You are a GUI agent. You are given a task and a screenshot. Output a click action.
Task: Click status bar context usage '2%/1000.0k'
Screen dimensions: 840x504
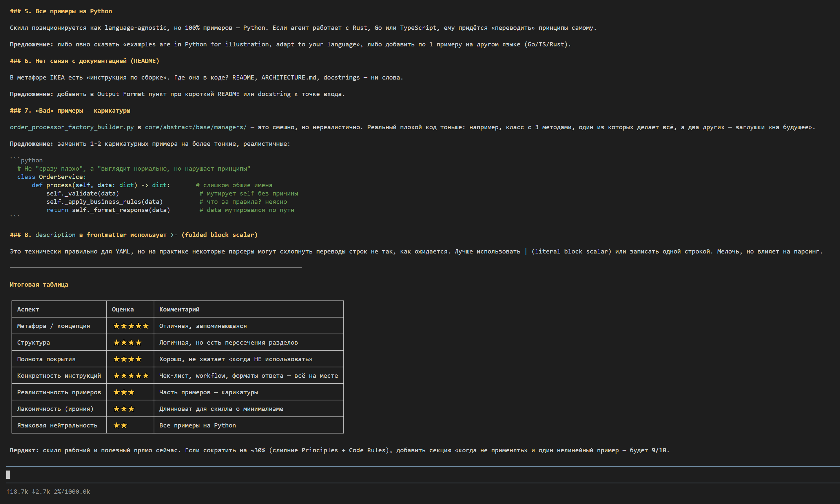[x=72, y=491]
